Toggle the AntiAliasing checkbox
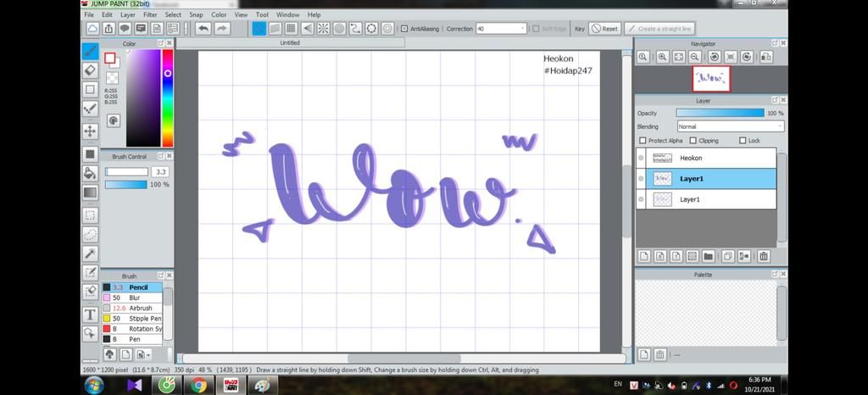Image resolution: width=868 pixels, height=395 pixels. pos(404,29)
